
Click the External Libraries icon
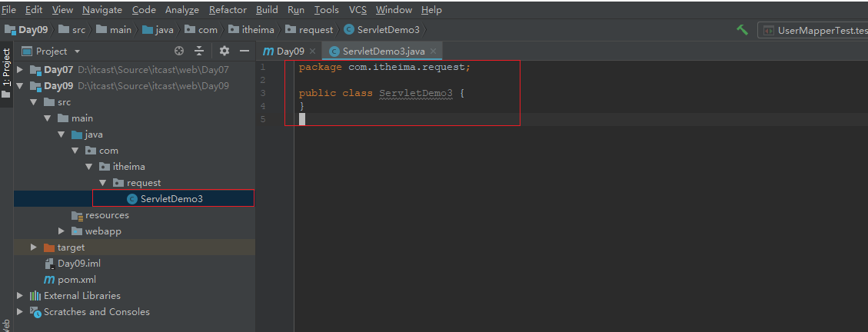(35, 296)
